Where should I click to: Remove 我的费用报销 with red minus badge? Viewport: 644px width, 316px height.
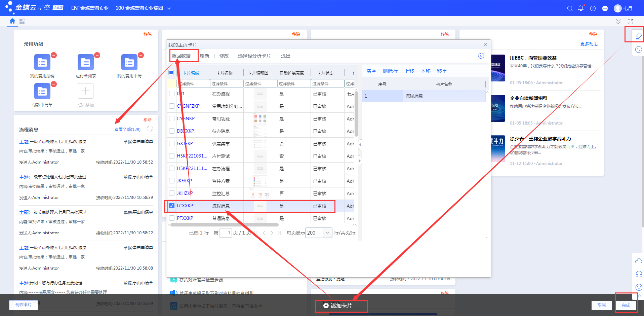tap(54, 55)
